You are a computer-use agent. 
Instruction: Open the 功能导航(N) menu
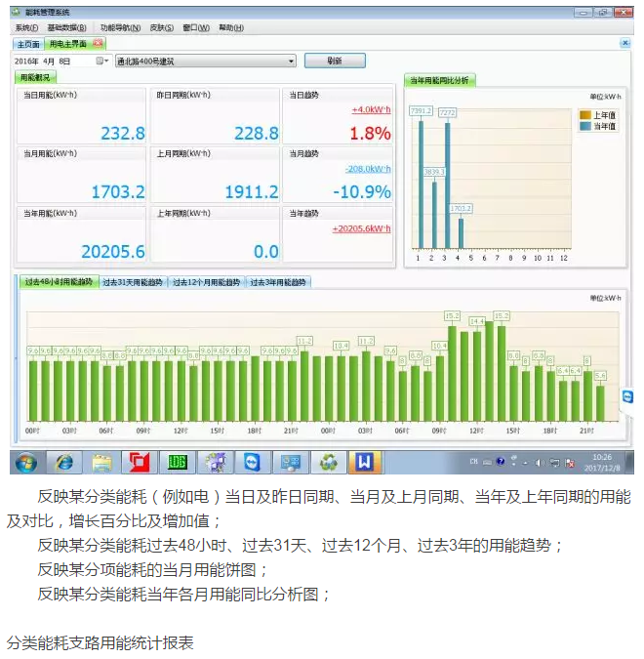click(120, 27)
